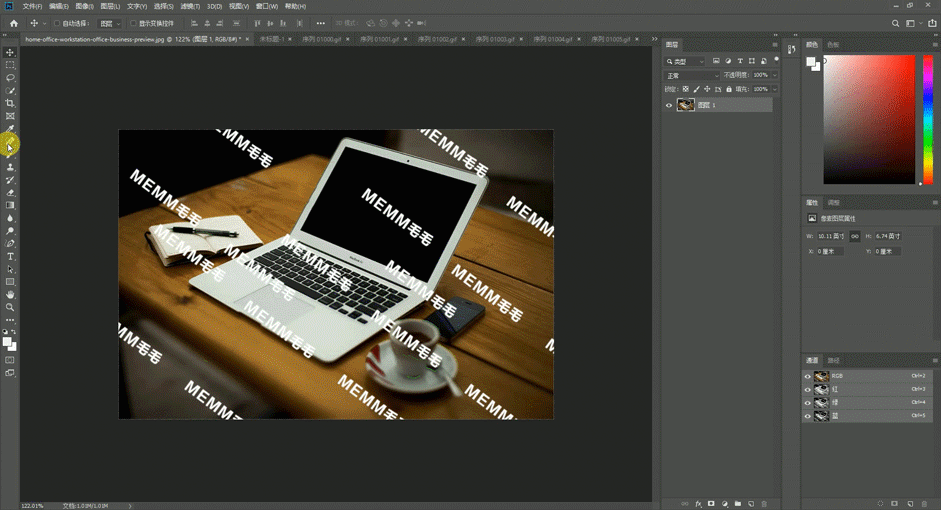Enable the 显示变换控件 checkbox
Viewport: 941px width, 510px height.
(134, 23)
